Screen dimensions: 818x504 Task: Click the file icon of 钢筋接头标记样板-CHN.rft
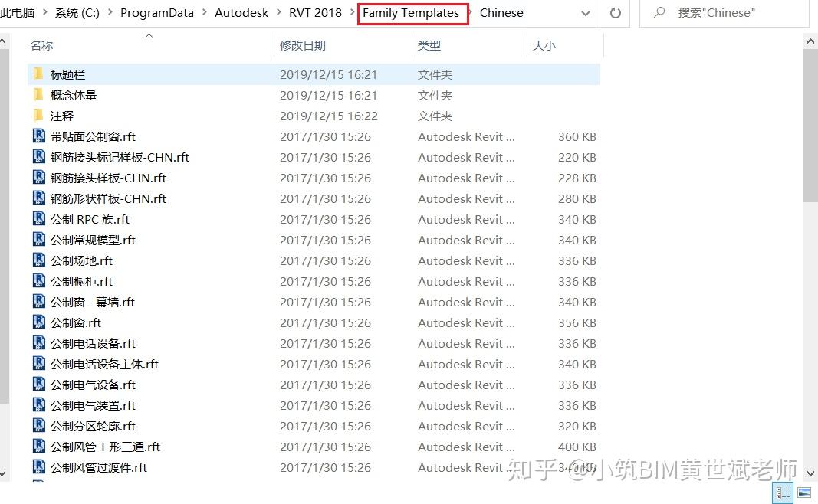(38, 157)
